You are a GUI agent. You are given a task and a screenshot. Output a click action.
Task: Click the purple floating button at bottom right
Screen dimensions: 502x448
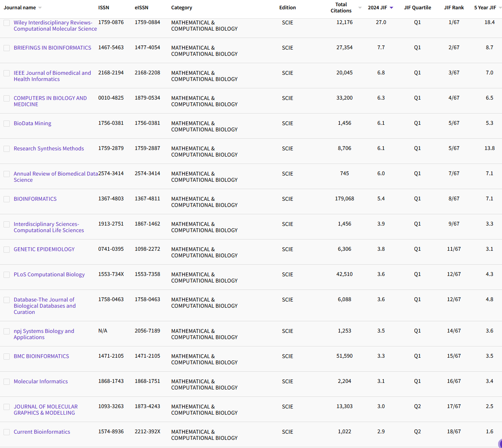click(x=500, y=443)
